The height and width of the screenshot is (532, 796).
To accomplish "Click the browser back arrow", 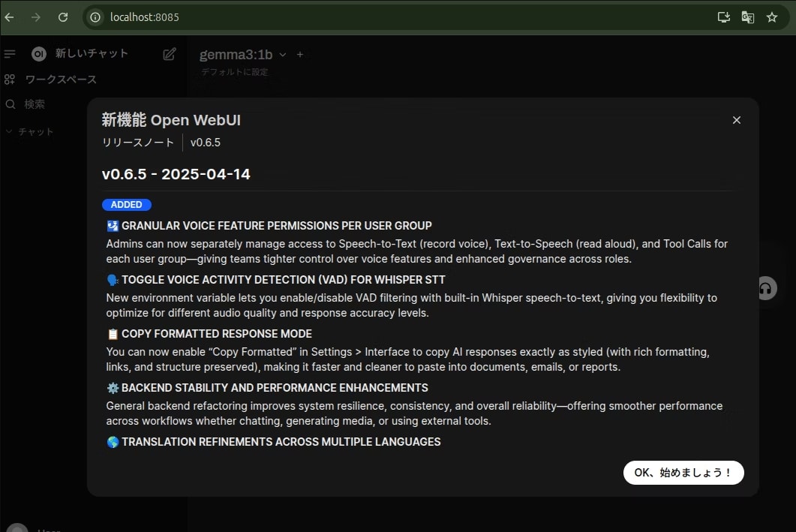I will point(10,17).
